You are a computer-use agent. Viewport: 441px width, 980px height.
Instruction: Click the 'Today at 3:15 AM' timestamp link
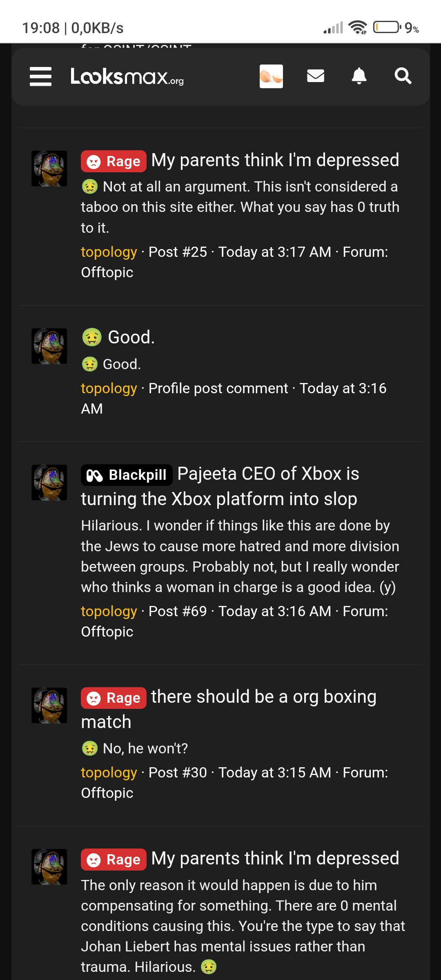[x=274, y=773]
